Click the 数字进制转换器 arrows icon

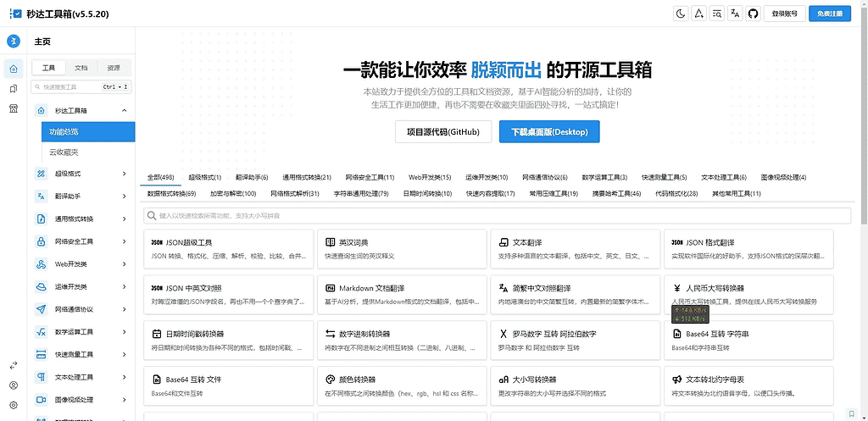coord(330,334)
